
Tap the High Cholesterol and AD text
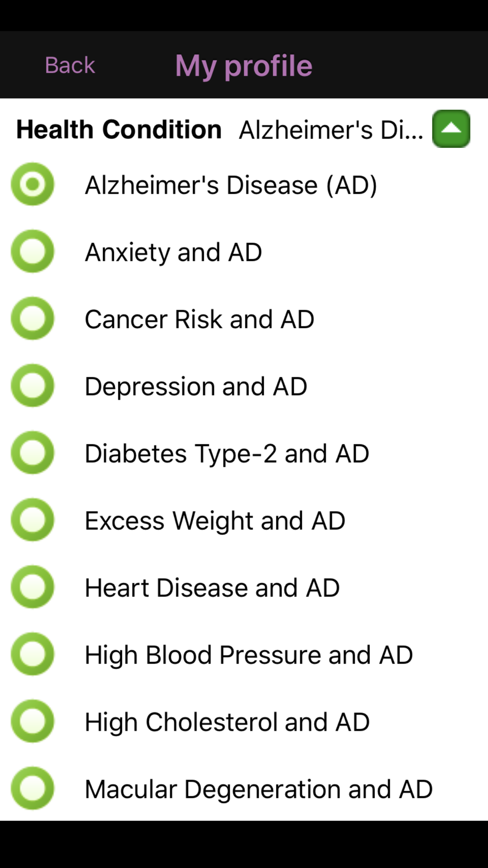point(227,722)
